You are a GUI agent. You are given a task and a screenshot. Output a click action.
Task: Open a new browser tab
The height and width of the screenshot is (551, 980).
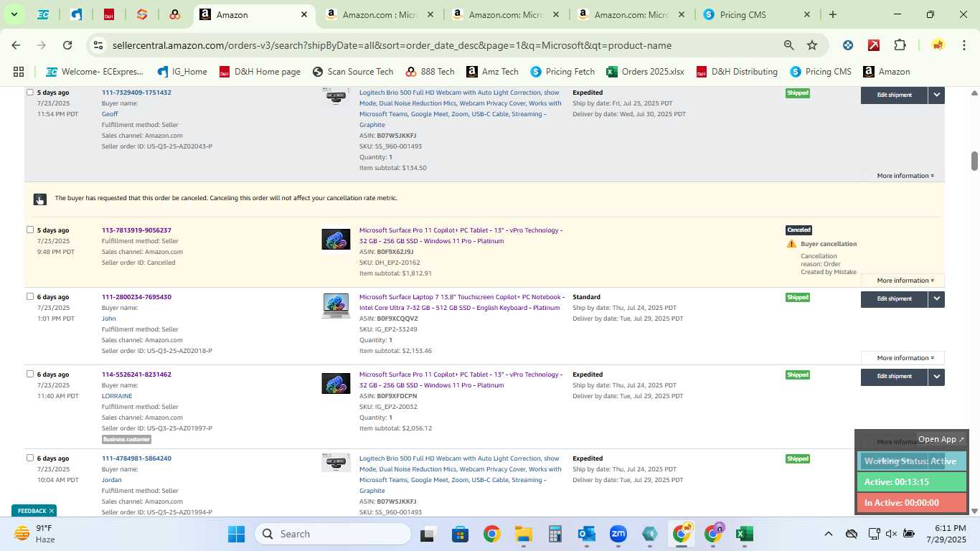[x=833, y=14]
